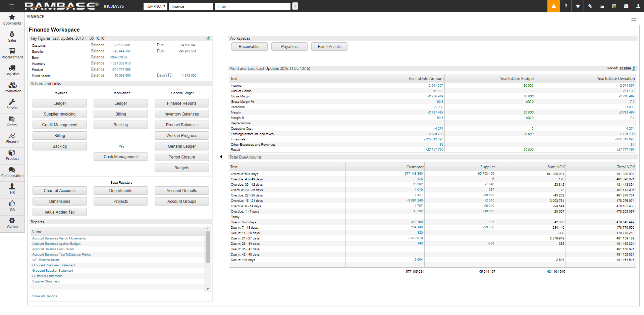
Task: Open the paperclip attachments icon
Action: (590, 6)
